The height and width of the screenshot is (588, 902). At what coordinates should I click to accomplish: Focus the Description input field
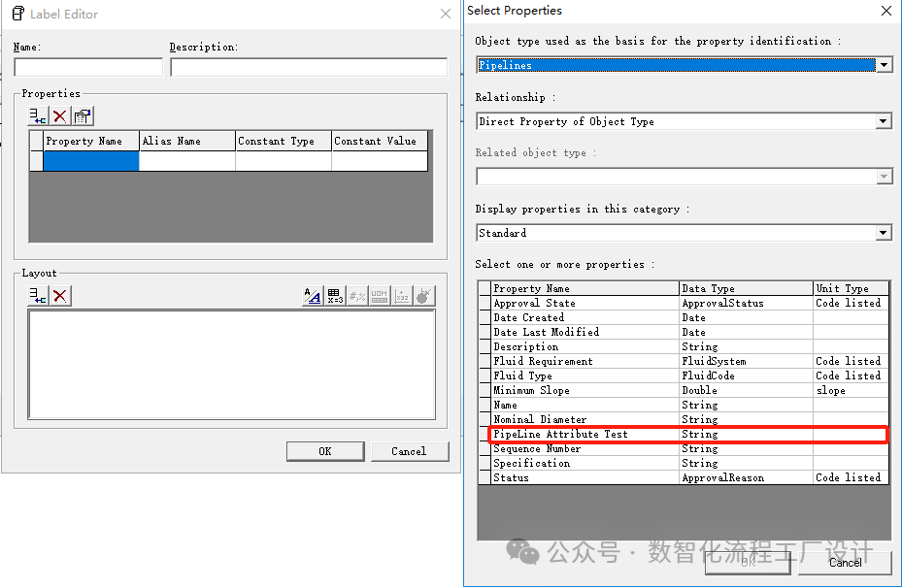click(309, 67)
